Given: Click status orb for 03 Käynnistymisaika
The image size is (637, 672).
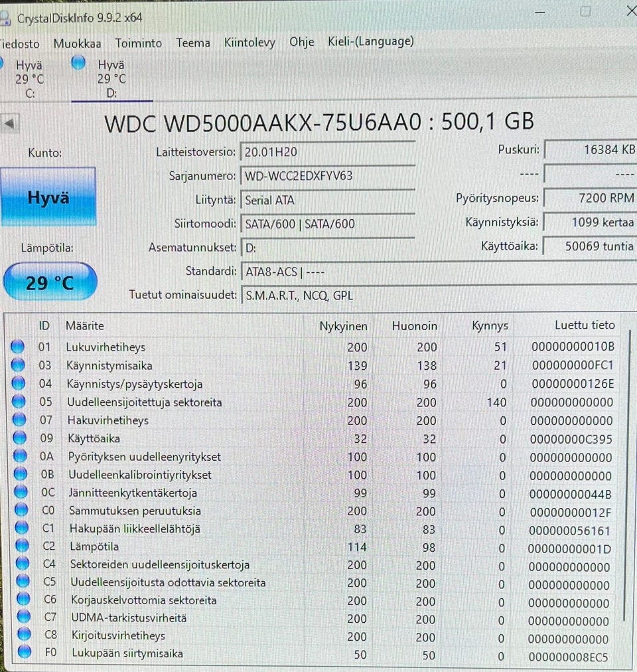Looking at the screenshot, I should pos(18,365).
